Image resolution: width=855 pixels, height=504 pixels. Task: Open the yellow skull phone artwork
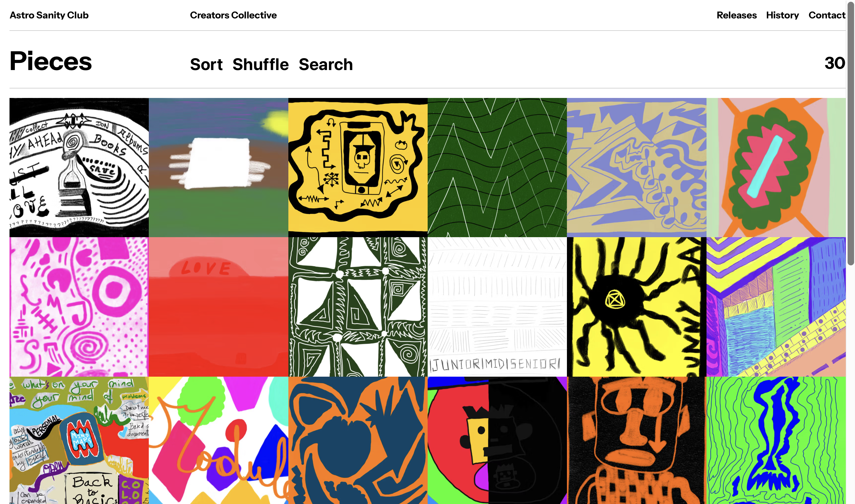pyautogui.click(x=358, y=167)
